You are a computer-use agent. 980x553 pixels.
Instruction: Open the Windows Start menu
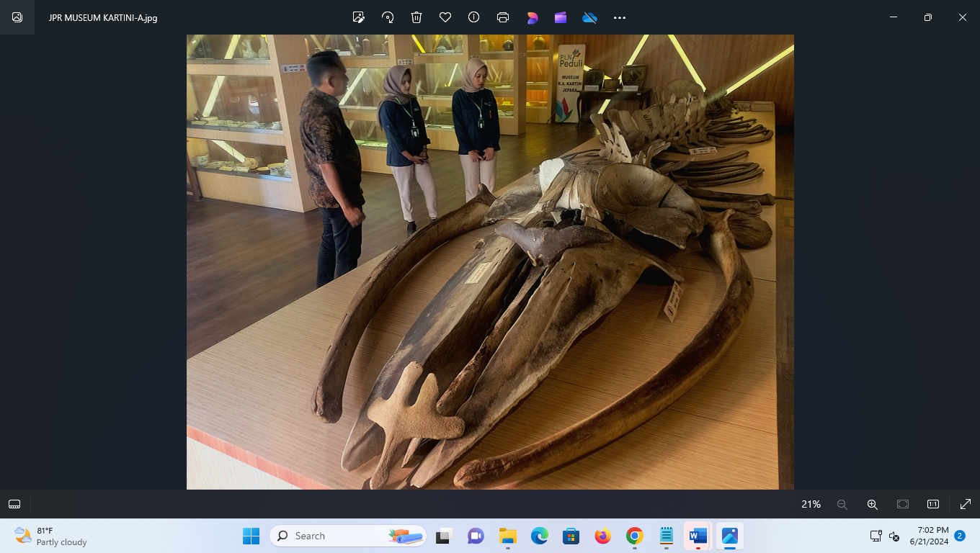click(x=251, y=536)
